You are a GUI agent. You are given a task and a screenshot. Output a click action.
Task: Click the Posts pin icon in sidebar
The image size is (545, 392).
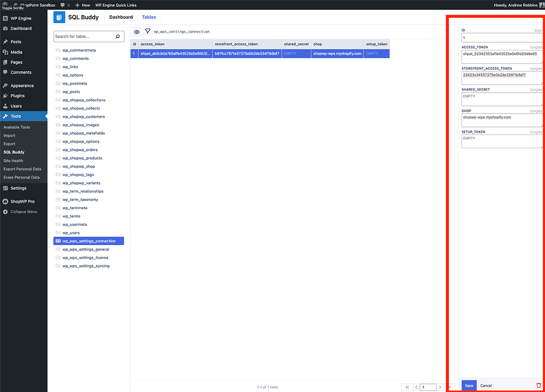[x=5, y=42]
